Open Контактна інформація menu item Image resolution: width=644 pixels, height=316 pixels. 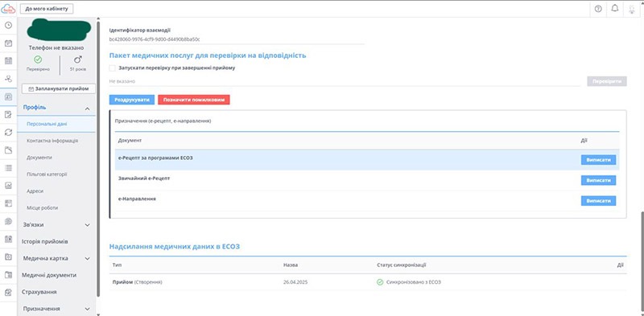52,141
